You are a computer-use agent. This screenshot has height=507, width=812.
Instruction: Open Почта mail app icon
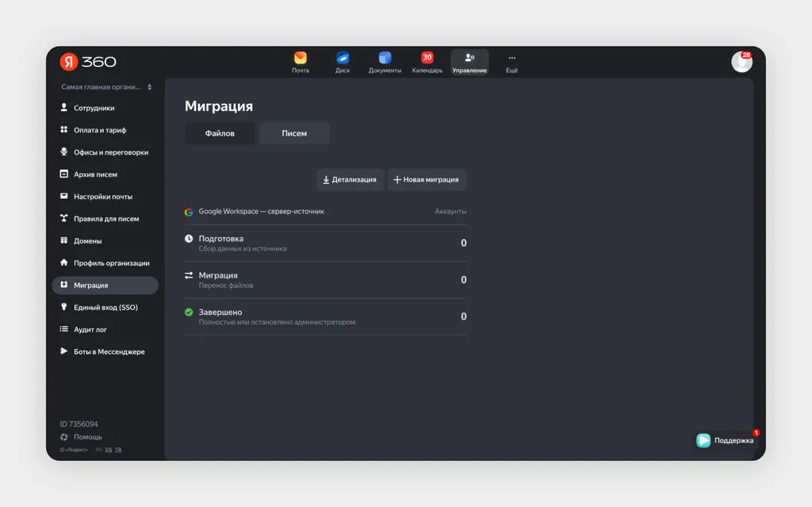301,62
